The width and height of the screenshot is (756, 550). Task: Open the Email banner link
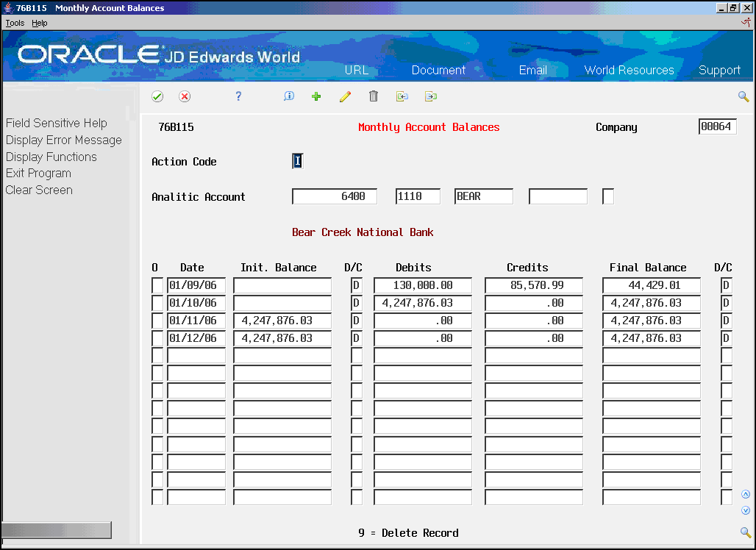532,70
